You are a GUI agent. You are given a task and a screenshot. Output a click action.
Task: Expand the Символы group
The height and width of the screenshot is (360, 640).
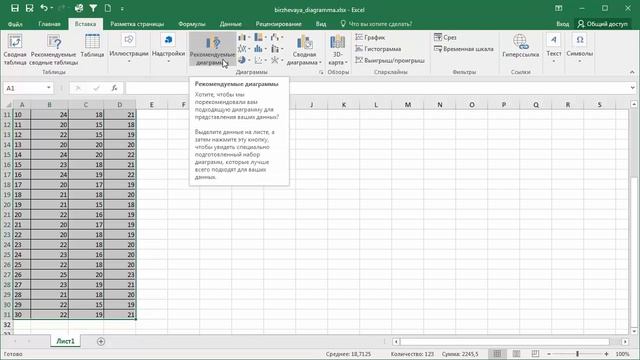[x=580, y=48]
